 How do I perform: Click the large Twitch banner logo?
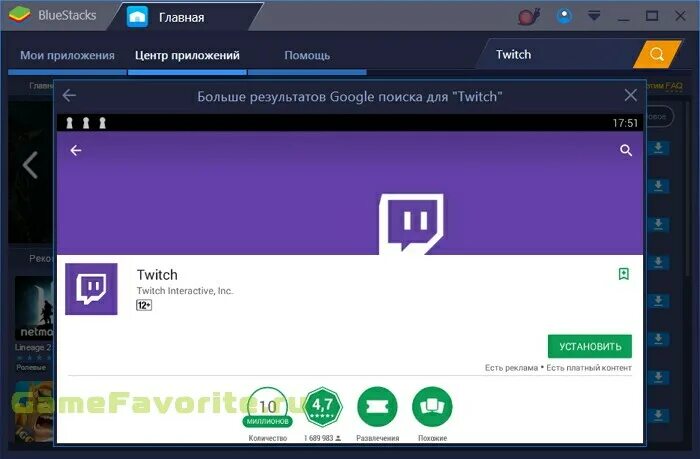point(411,224)
